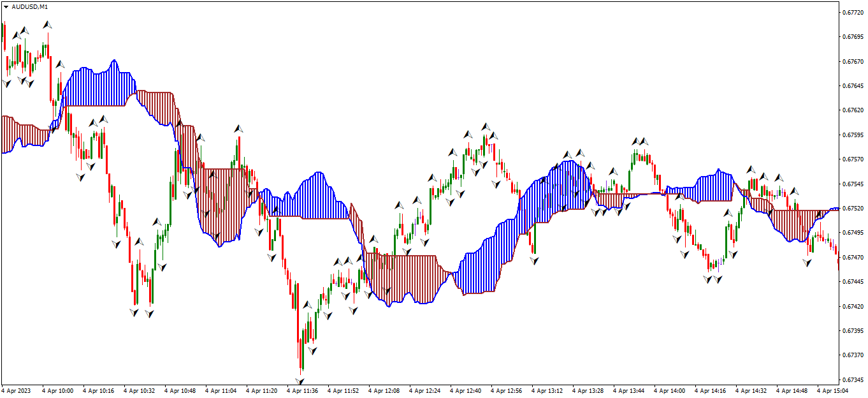Click the 4 Apr 13:12 time label
Viewport: 868px width, 398px height.
click(x=547, y=390)
